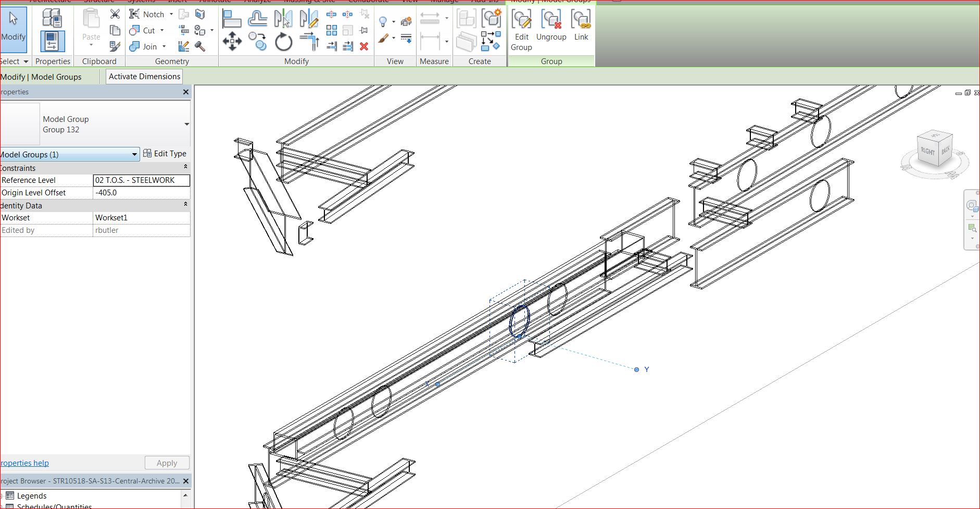The width and height of the screenshot is (980, 509).
Task: Click the red Delete icon
Action: click(x=364, y=46)
